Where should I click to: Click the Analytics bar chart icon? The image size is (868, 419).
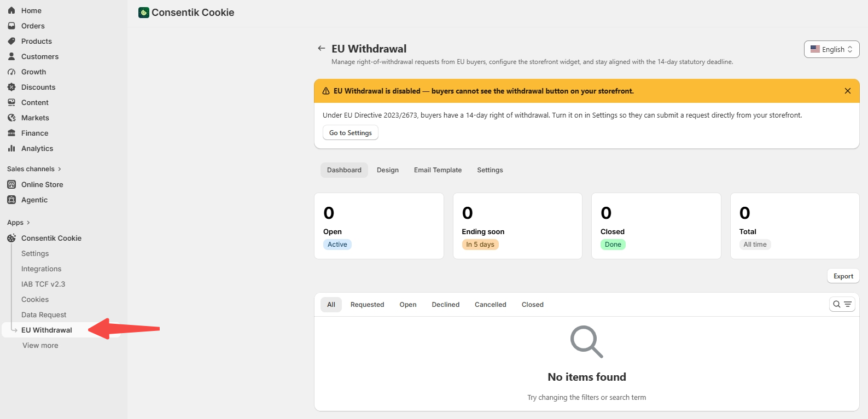click(11, 148)
